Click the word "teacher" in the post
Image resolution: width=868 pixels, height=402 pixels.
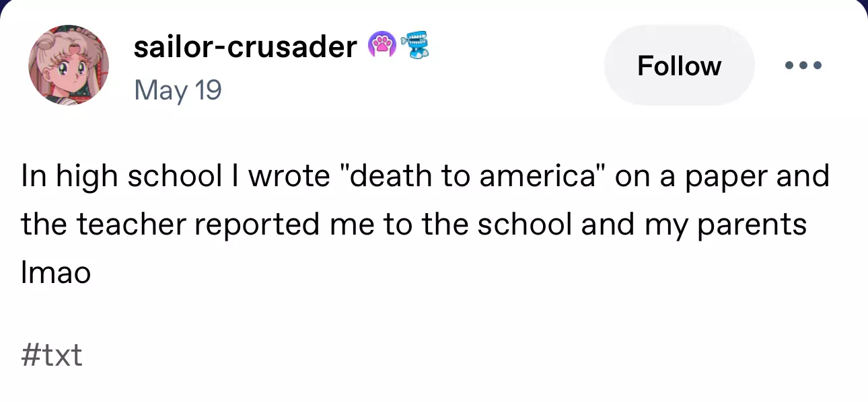131,225
